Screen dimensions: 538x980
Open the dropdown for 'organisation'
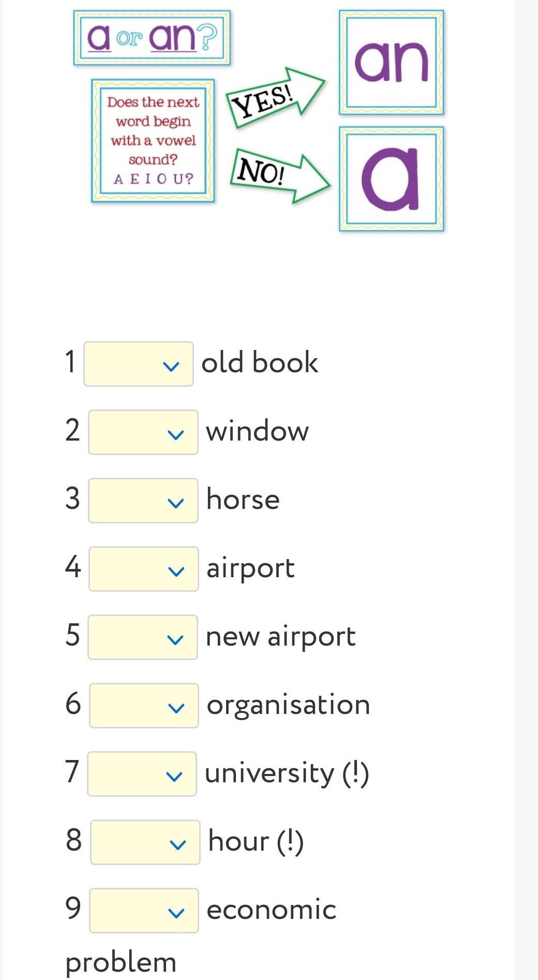click(x=144, y=706)
